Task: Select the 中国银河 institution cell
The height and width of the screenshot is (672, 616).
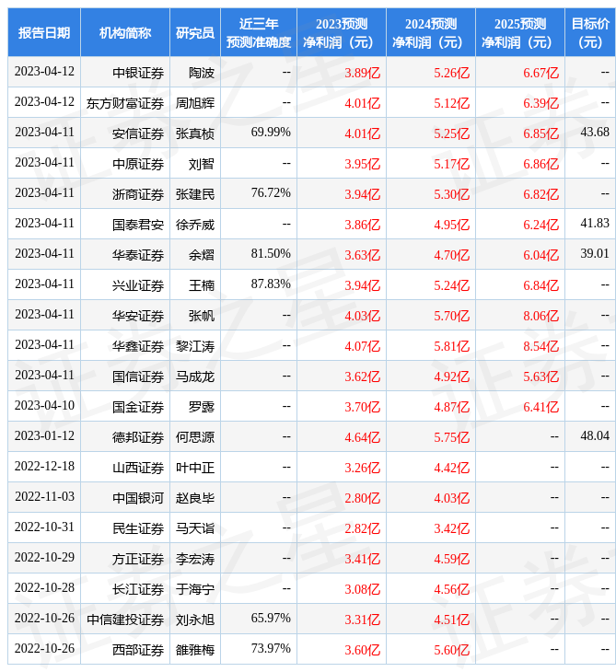Action: pyautogui.click(x=125, y=498)
